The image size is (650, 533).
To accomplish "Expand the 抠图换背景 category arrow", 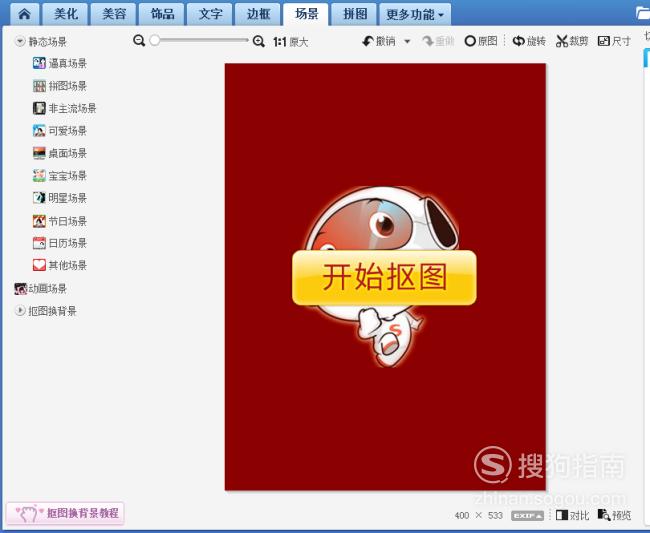I will point(19,310).
